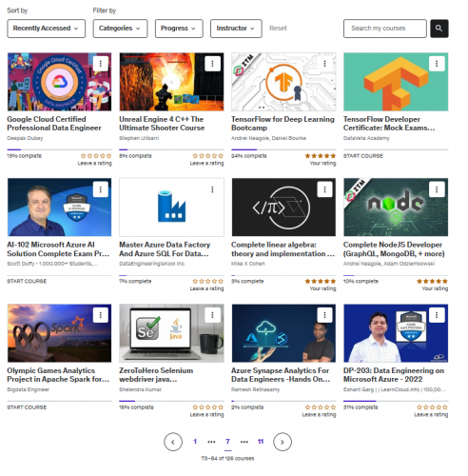The image size is (468, 476).
Task: Select current page 7 in pagination
Action: point(227,442)
